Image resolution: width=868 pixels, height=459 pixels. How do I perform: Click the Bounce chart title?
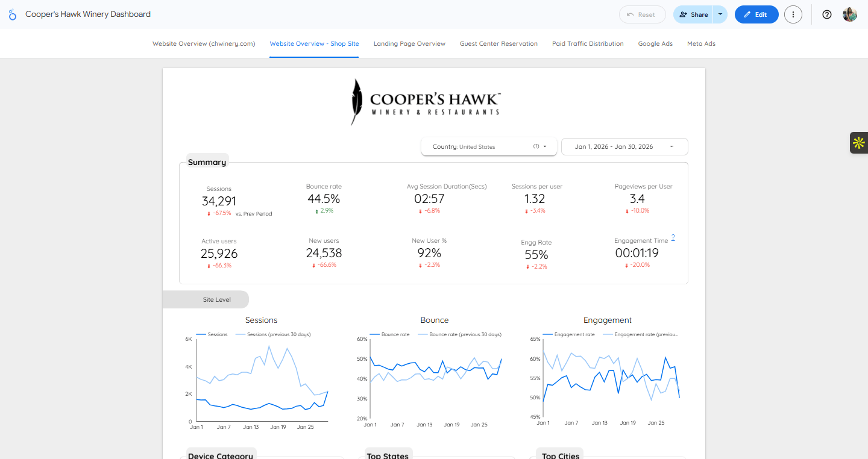click(435, 320)
